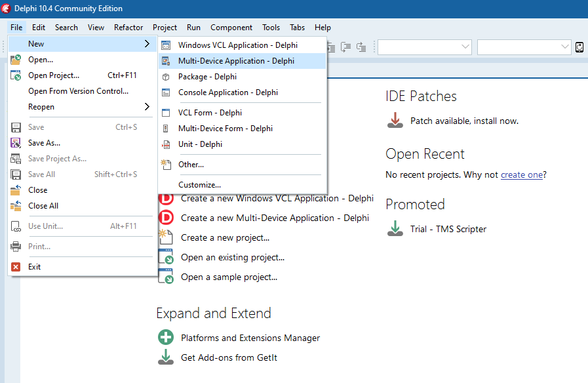Click the Close folder icon in File menu
The height and width of the screenshot is (383, 588).
(x=15, y=190)
